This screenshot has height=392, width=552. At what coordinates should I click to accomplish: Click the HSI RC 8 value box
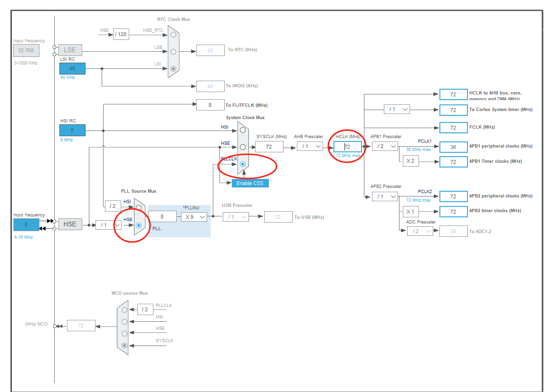point(72,130)
